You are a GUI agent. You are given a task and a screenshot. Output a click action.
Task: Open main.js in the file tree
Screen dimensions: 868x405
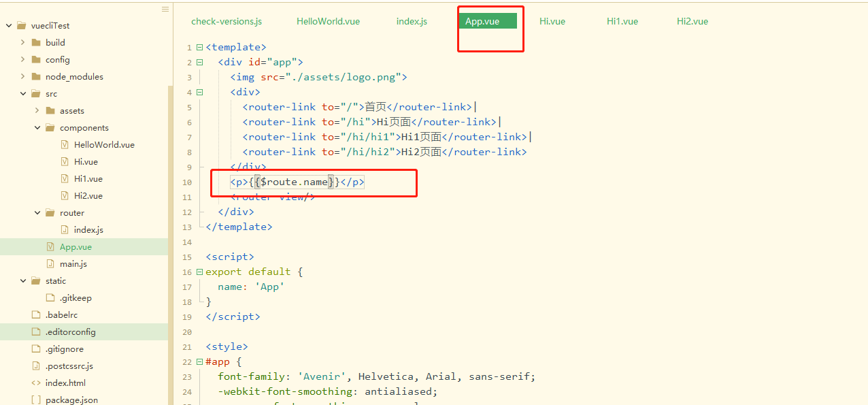(x=73, y=263)
